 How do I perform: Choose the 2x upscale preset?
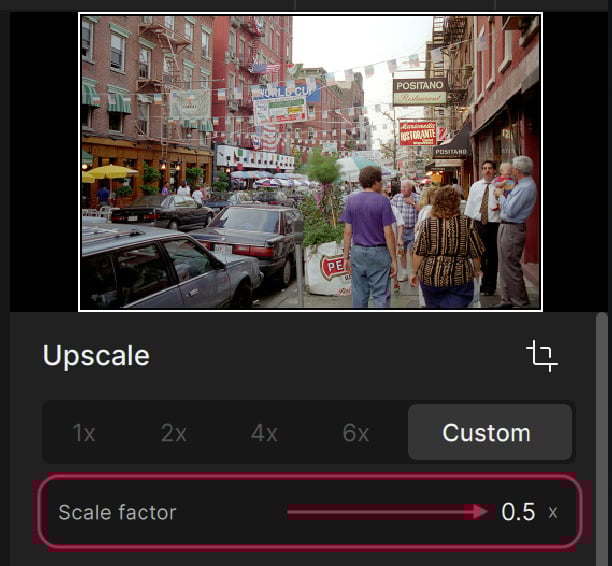click(174, 433)
